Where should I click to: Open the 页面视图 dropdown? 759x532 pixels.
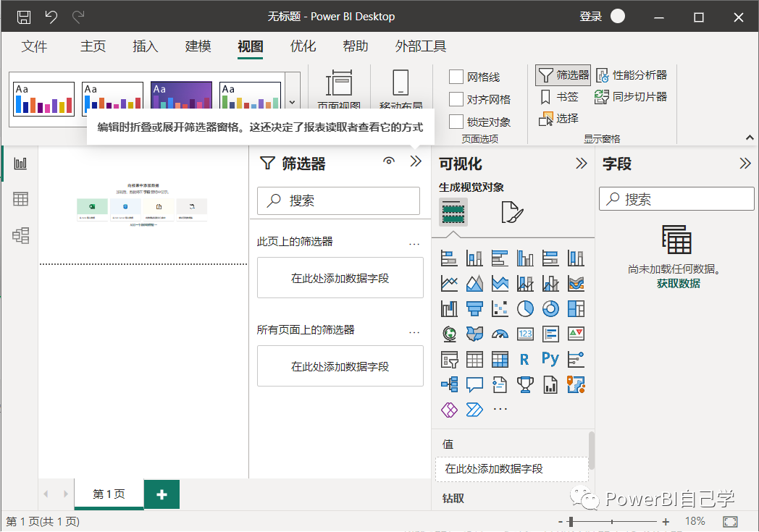pyautogui.click(x=339, y=90)
